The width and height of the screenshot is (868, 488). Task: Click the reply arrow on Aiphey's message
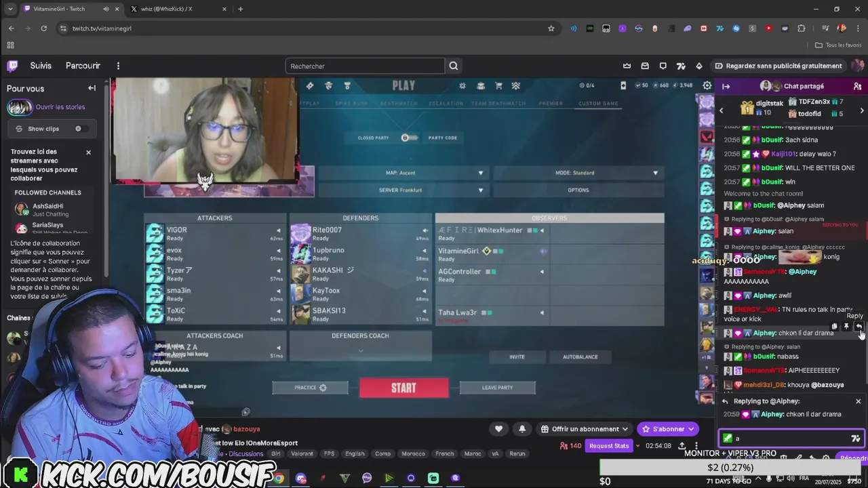click(x=859, y=327)
